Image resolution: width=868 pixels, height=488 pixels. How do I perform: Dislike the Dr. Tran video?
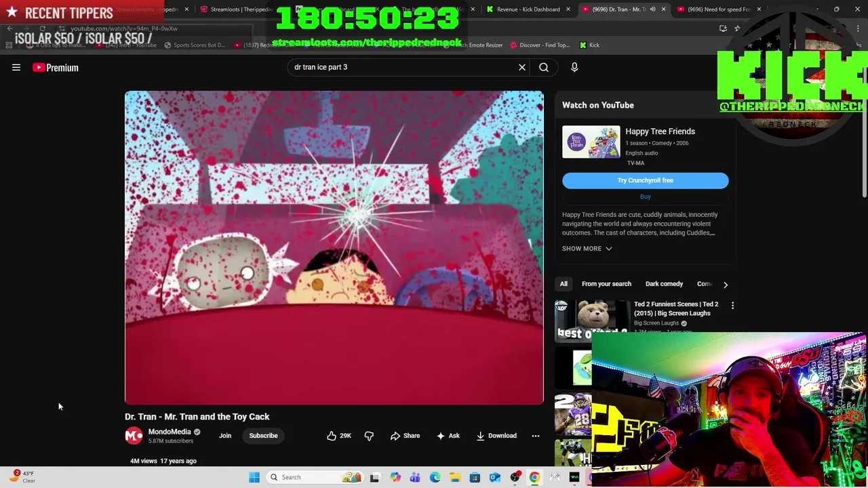tap(369, 436)
